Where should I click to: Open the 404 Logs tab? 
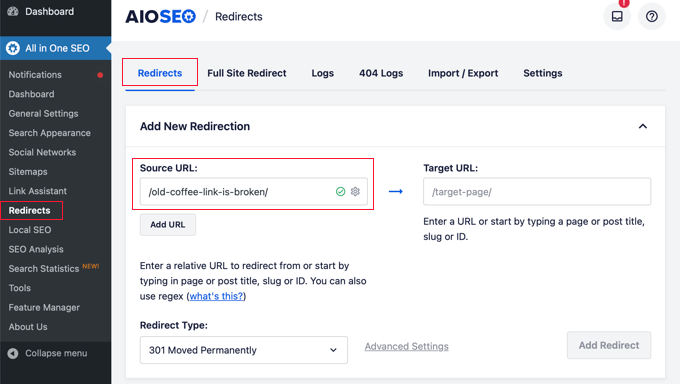[x=381, y=73]
